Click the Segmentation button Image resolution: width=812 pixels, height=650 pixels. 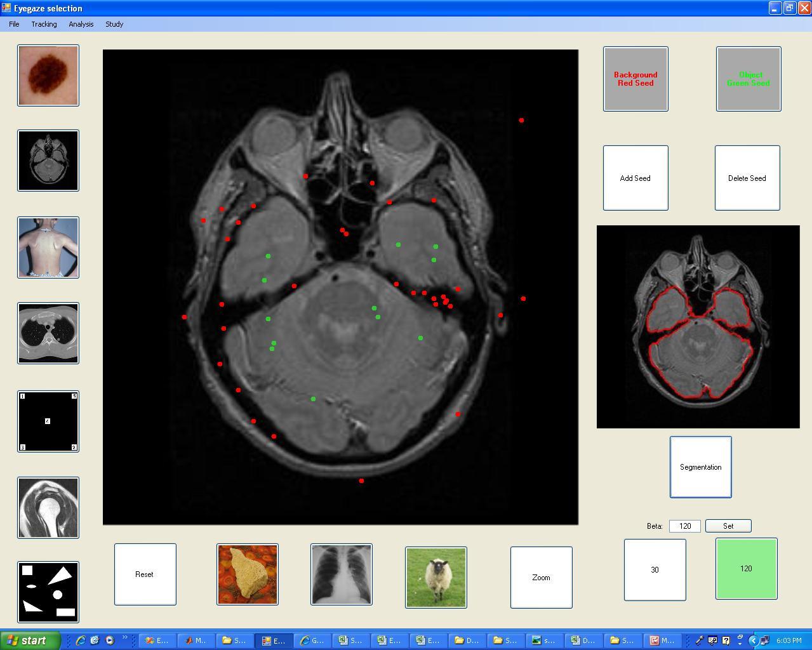coord(700,467)
